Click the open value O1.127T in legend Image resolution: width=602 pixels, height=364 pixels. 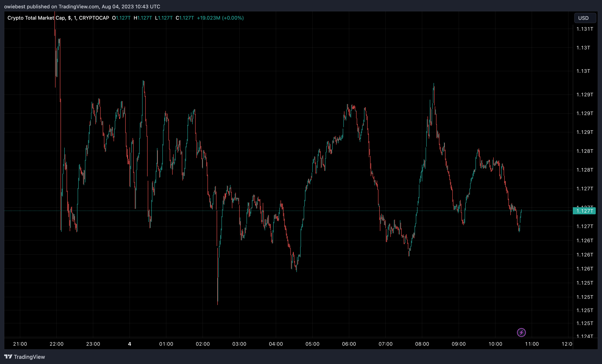tap(121, 18)
